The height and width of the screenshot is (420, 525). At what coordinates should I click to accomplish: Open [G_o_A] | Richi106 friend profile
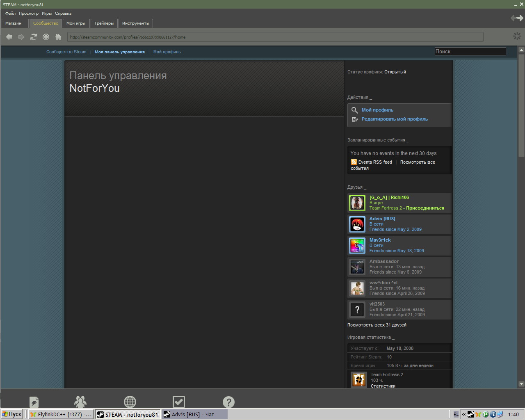click(389, 197)
